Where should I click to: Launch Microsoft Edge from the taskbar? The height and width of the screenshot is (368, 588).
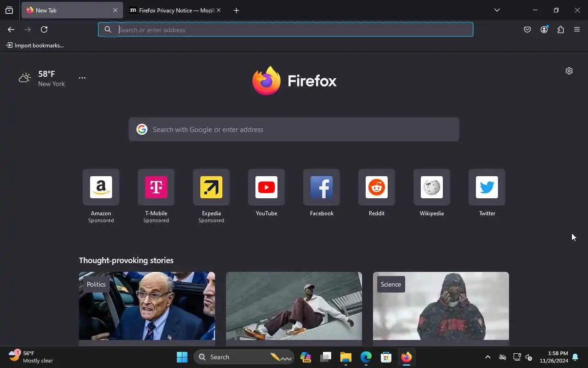pyautogui.click(x=366, y=357)
